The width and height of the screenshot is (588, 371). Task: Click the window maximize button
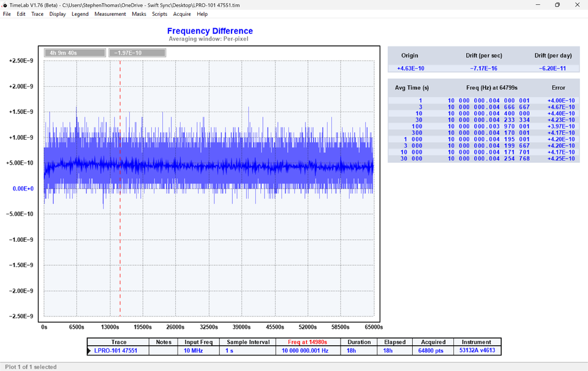pos(557,5)
